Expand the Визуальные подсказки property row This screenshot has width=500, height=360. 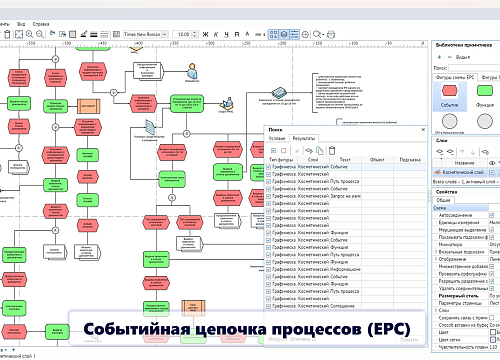pyautogui.click(x=436, y=252)
